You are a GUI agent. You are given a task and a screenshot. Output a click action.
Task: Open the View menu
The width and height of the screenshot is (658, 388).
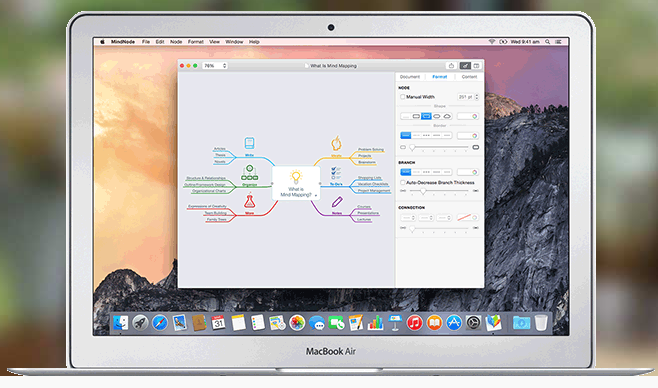pos(214,42)
